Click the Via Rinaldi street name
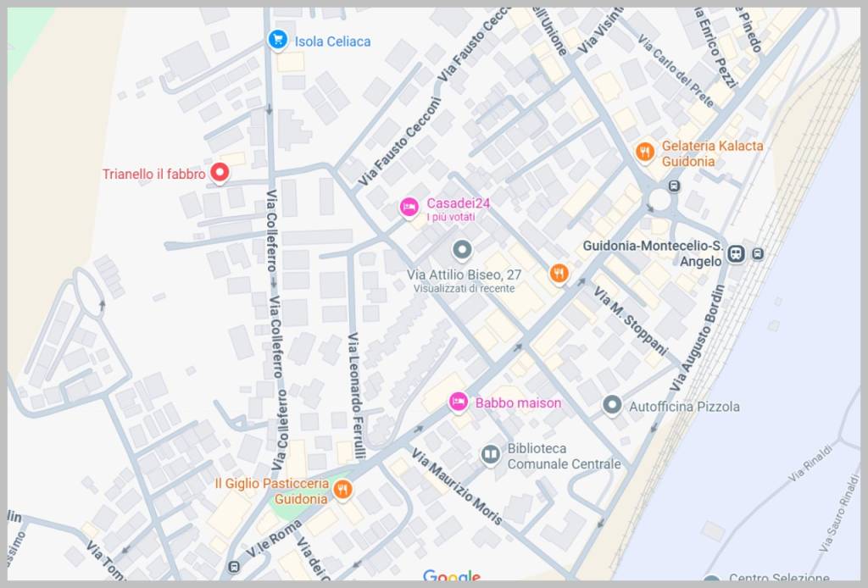 coord(811,463)
